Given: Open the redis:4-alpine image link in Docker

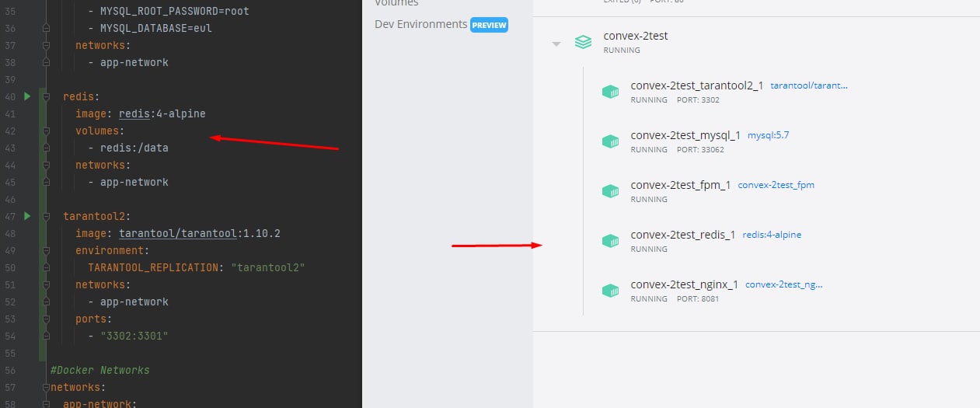Looking at the screenshot, I should coord(772,235).
